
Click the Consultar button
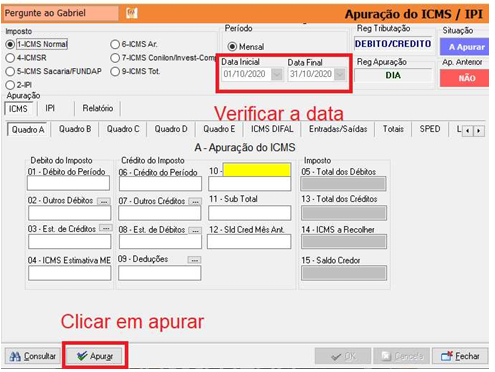coord(33,356)
